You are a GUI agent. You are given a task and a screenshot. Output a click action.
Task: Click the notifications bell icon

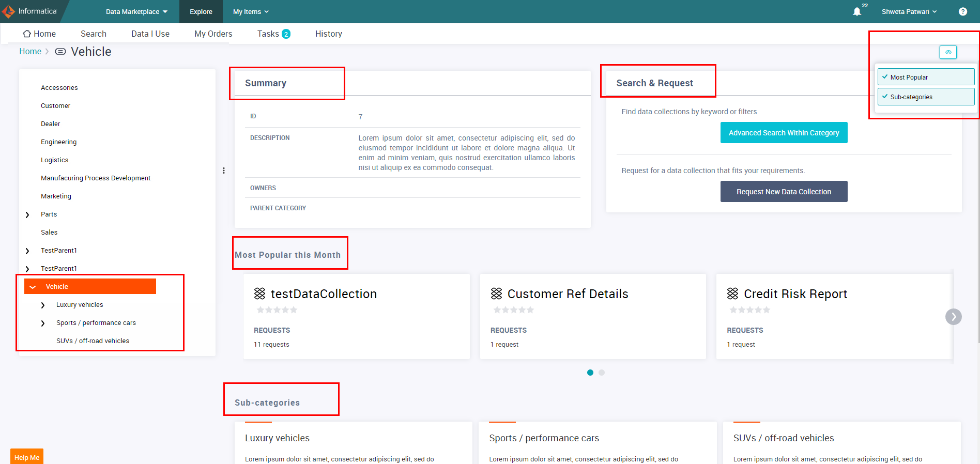pyautogui.click(x=856, y=11)
